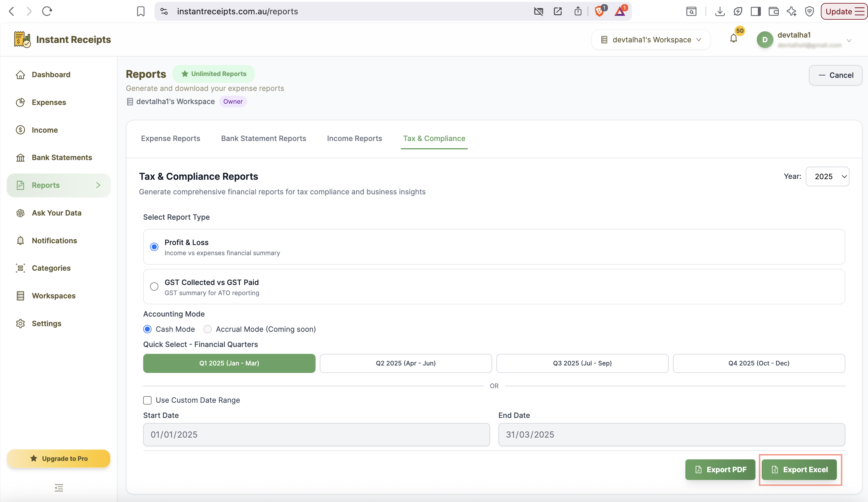Viewport: 868px width, 502px height.
Task: Click the Cancel button
Action: pyautogui.click(x=835, y=75)
